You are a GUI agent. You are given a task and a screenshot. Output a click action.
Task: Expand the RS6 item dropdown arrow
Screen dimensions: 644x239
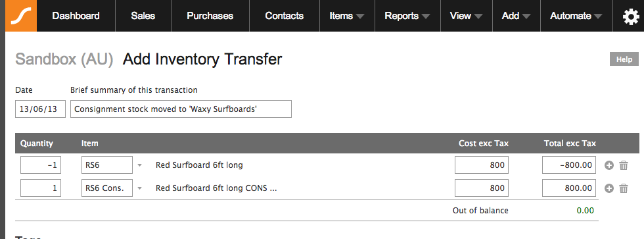[139, 165]
